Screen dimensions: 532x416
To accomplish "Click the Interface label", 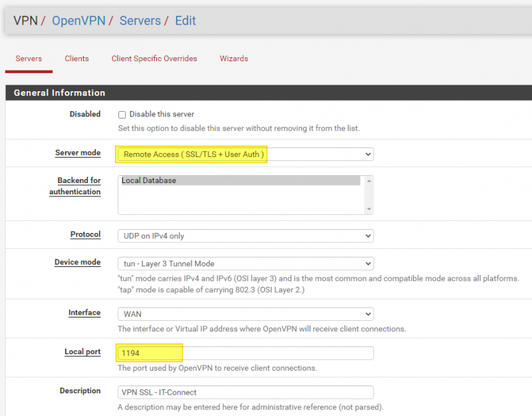I will (84, 312).
